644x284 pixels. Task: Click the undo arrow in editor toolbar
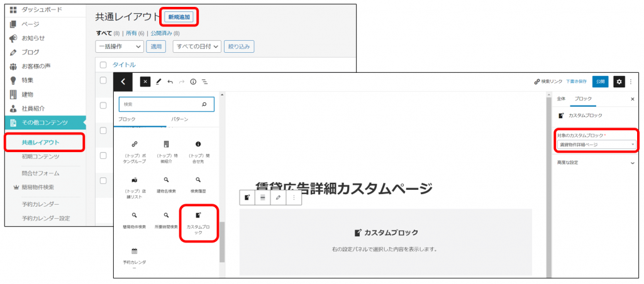click(170, 82)
